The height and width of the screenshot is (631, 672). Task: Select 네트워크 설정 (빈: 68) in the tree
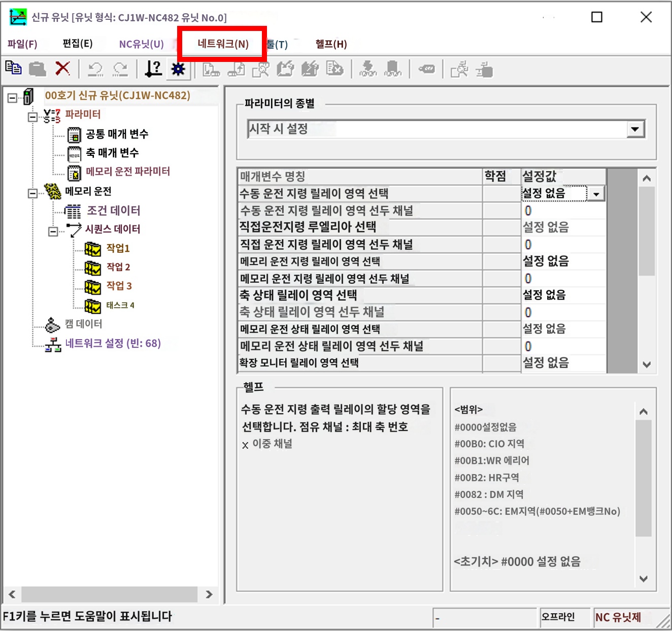coord(113,344)
